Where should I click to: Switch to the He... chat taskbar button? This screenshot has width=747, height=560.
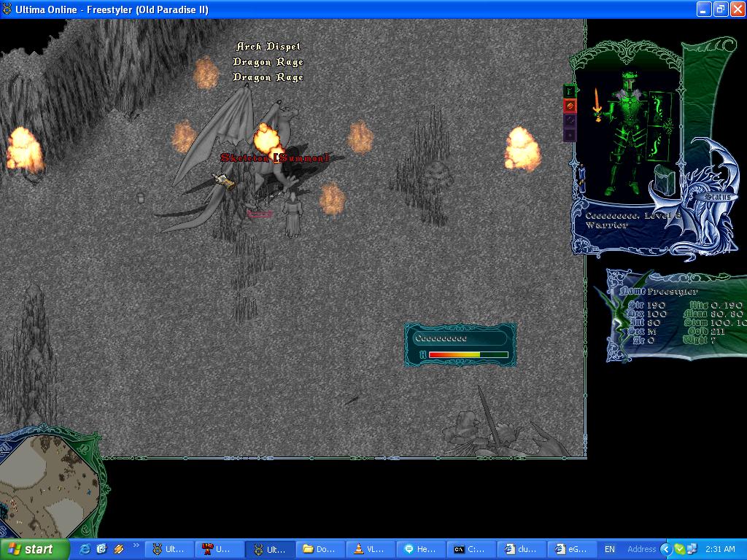[422, 549]
